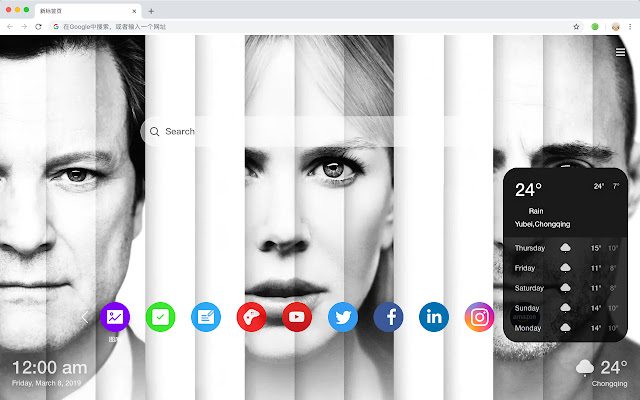Open Chrome's three-dot menu
The height and width of the screenshot is (400, 640).
tap(630, 27)
